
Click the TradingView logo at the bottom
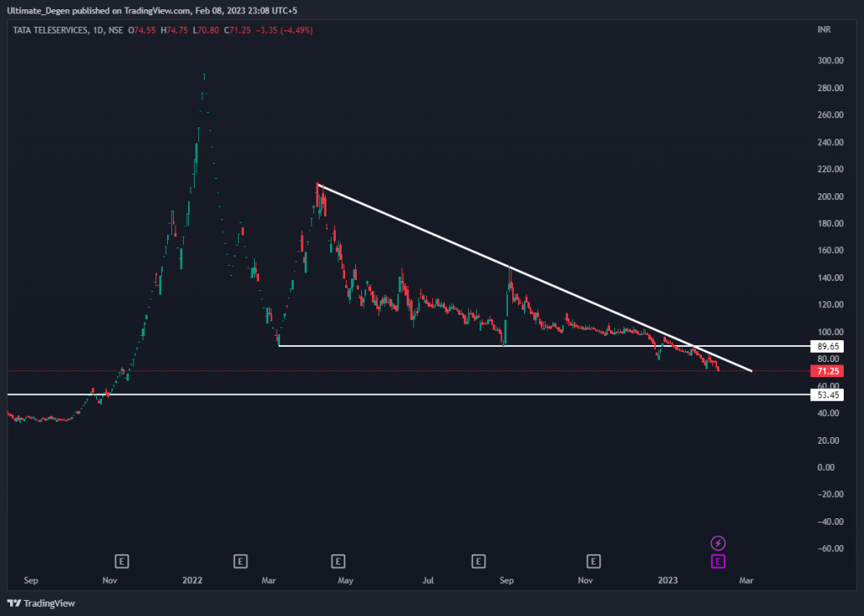(41, 603)
